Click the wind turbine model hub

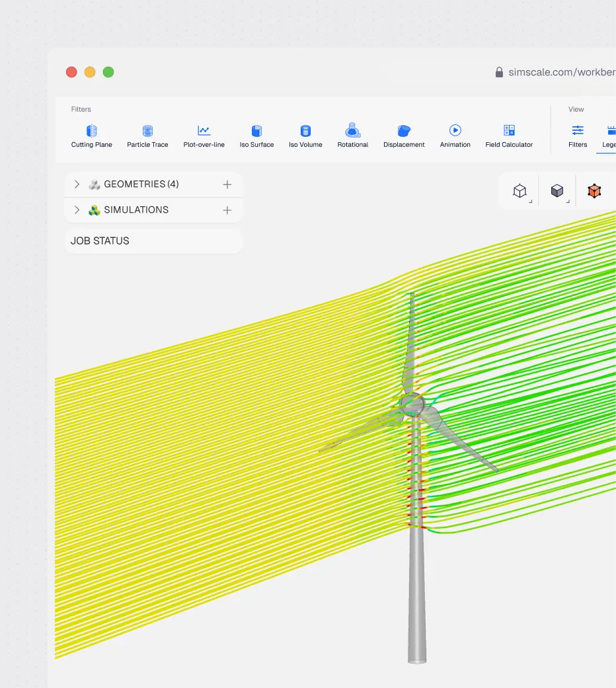pyautogui.click(x=412, y=404)
